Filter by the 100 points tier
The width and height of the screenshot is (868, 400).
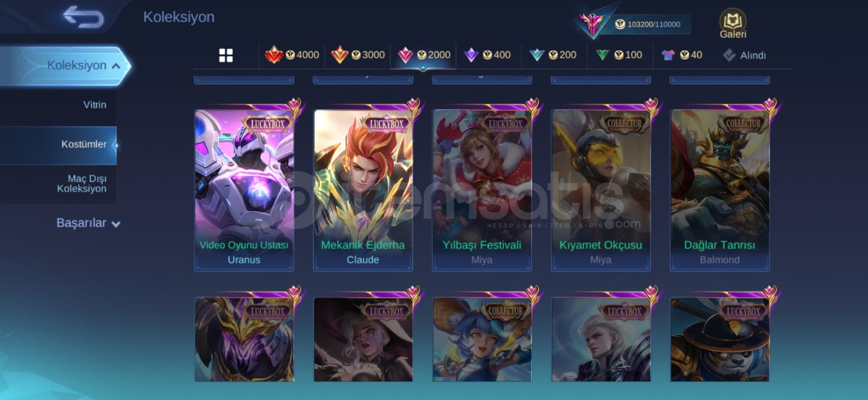click(x=618, y=55)
